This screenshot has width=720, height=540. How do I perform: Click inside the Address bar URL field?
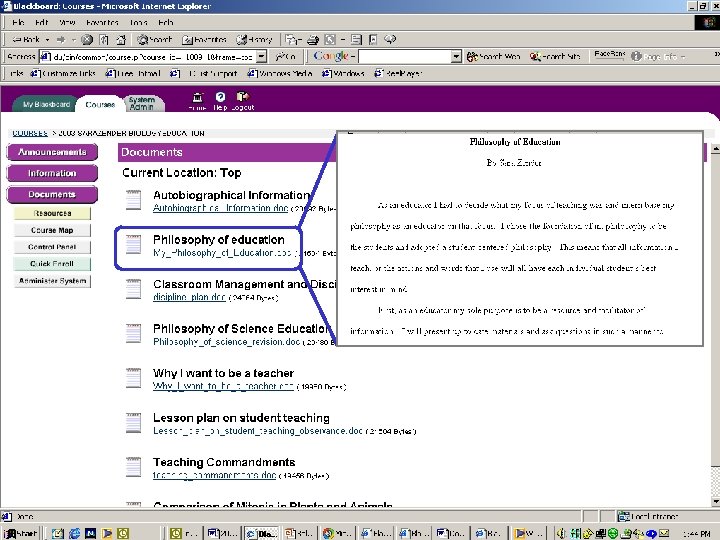click(147, 56)
